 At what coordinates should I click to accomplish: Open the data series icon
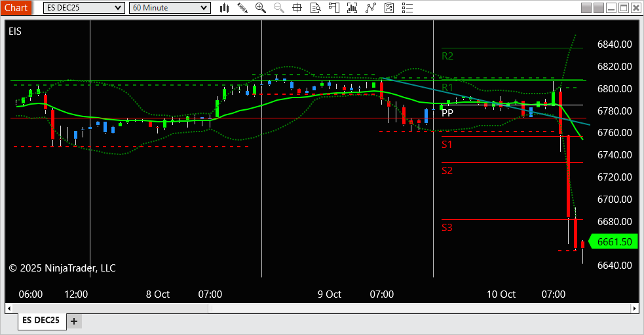pos(352,8)
